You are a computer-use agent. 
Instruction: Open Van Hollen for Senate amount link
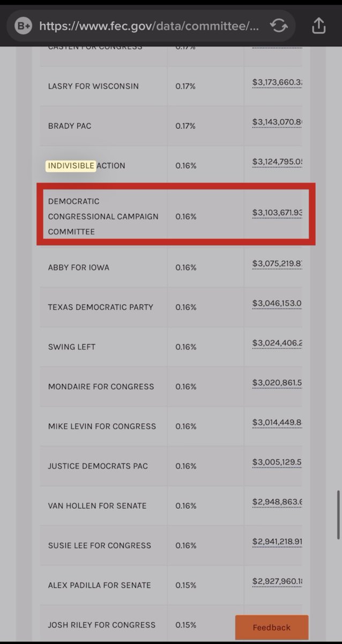click(277, 501)
